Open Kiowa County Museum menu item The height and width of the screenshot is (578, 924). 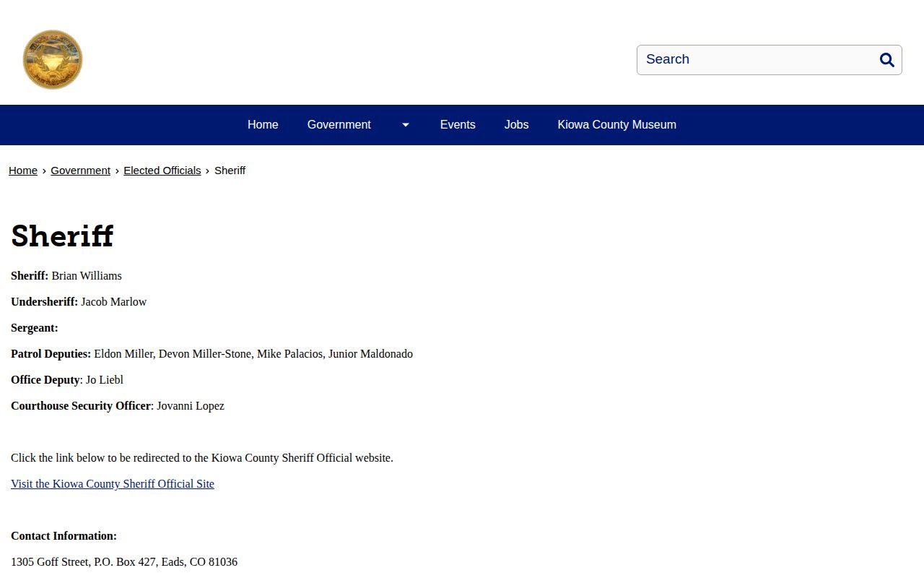[x=617, y=125]
